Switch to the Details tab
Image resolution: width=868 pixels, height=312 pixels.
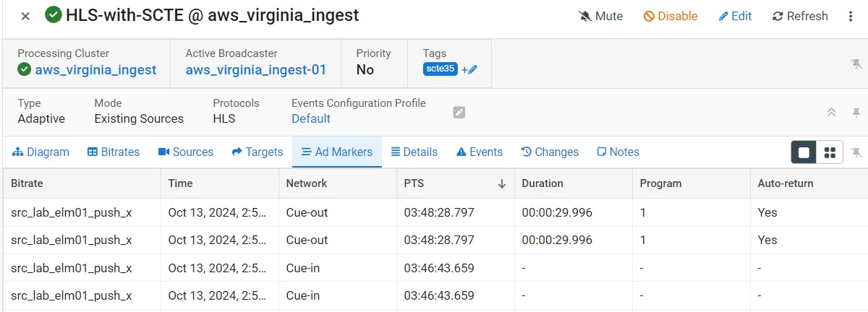[x=414, y=152]
